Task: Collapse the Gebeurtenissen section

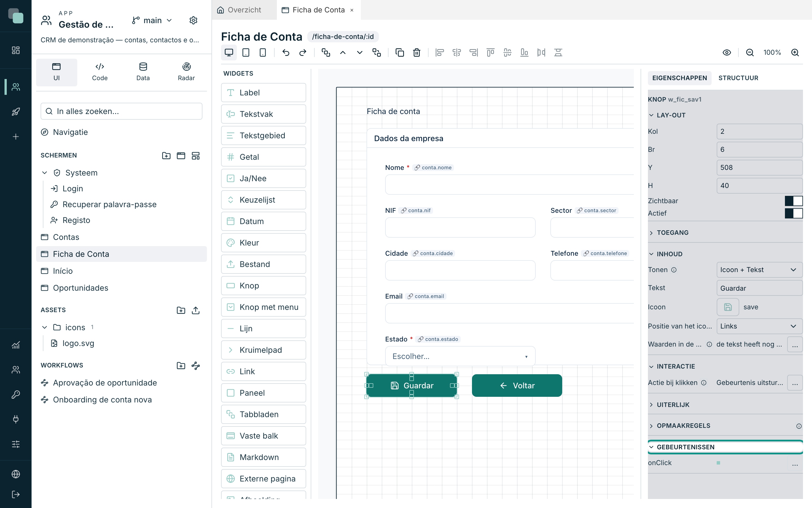Action: 725,447
